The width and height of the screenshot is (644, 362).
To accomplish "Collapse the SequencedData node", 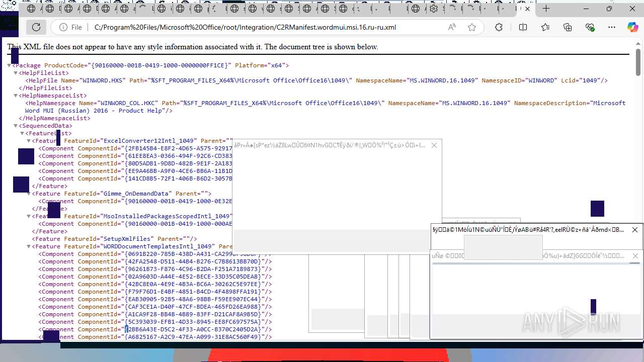I will point(15,126).
